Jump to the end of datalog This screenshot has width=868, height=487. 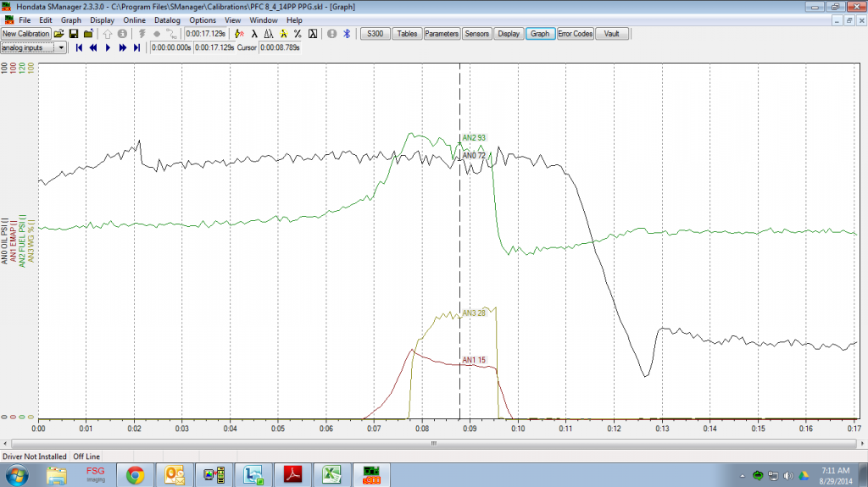click(x=136, y=48)
